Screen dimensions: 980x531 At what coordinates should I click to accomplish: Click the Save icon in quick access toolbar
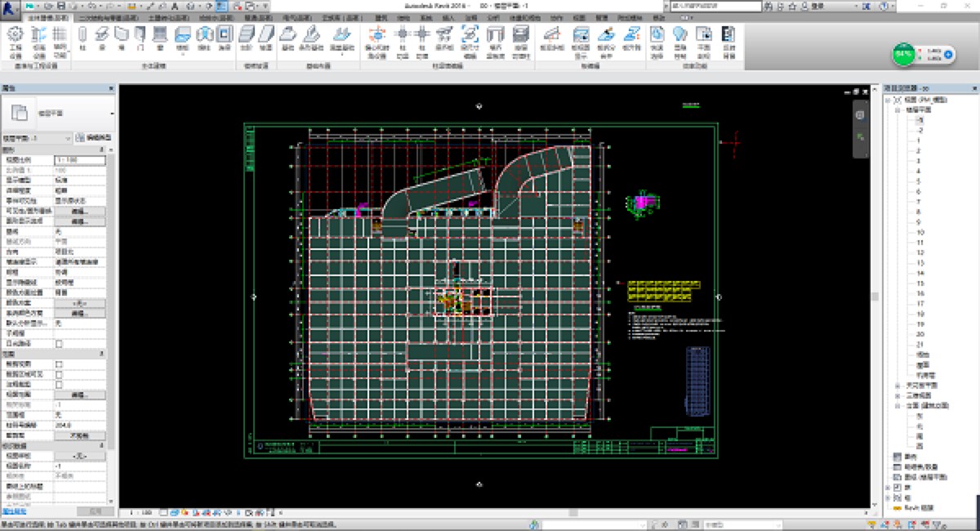(x=61, y=6)
